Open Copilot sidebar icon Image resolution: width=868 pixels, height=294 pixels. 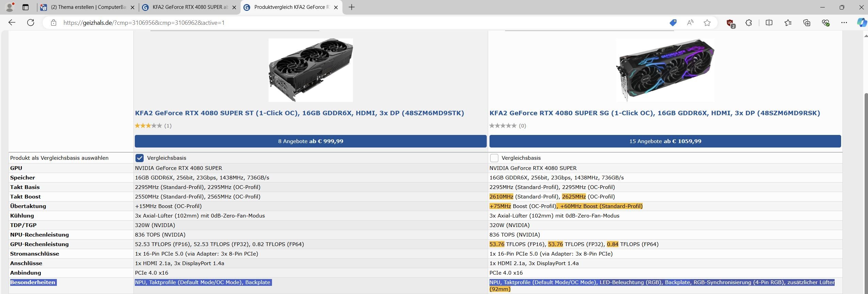pyautogui.click(x=862, y=23)
